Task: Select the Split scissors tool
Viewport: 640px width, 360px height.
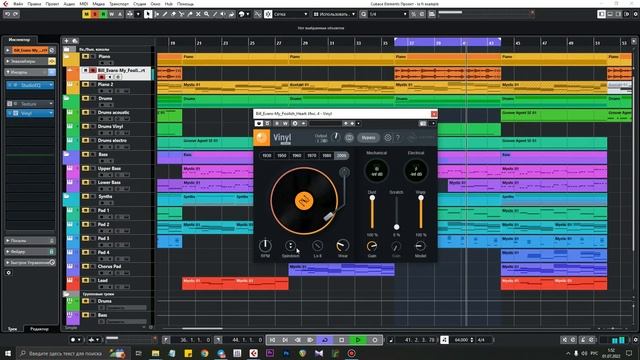Action: [x=182, y=14]
